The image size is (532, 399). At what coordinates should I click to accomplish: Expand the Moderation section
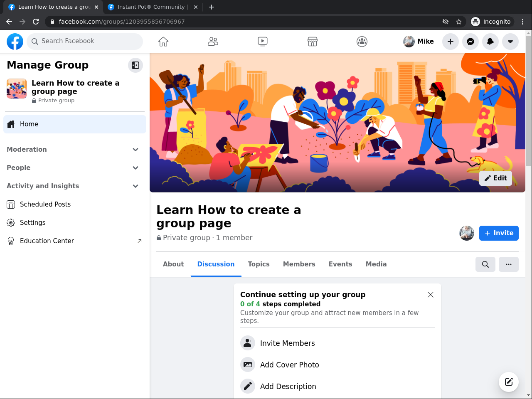[75, 150]
